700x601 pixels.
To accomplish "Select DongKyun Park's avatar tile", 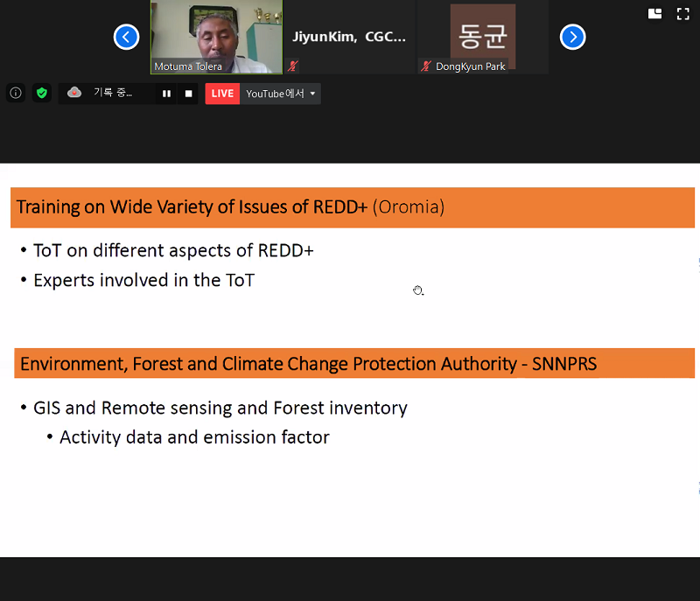I will (483, 37).
